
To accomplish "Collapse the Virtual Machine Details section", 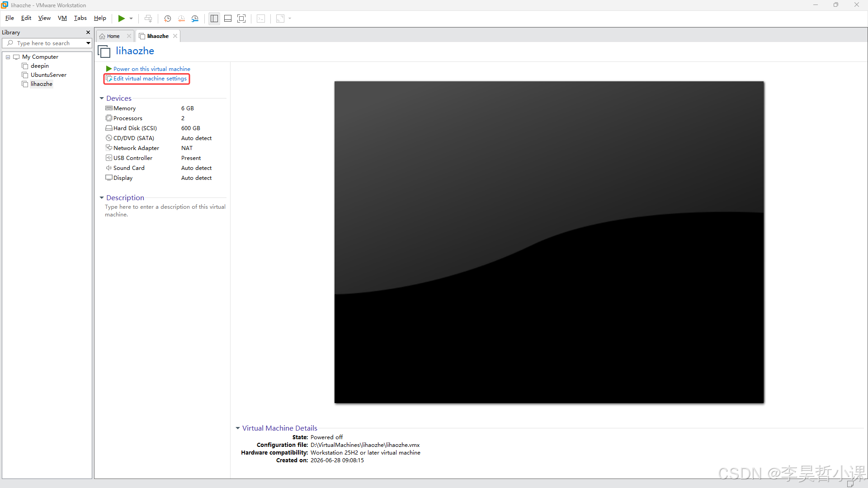I will [238, 428].
